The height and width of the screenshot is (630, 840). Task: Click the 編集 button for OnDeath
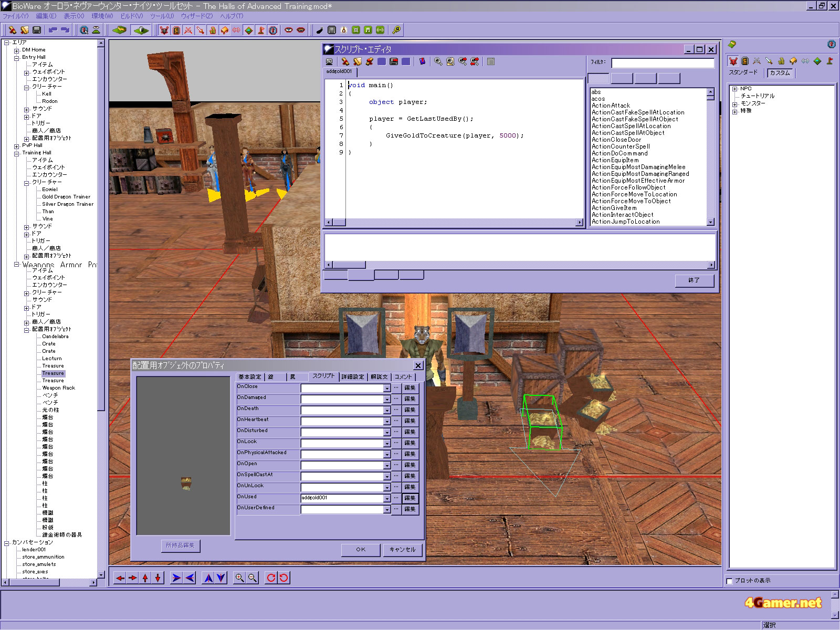pos(410,410)
